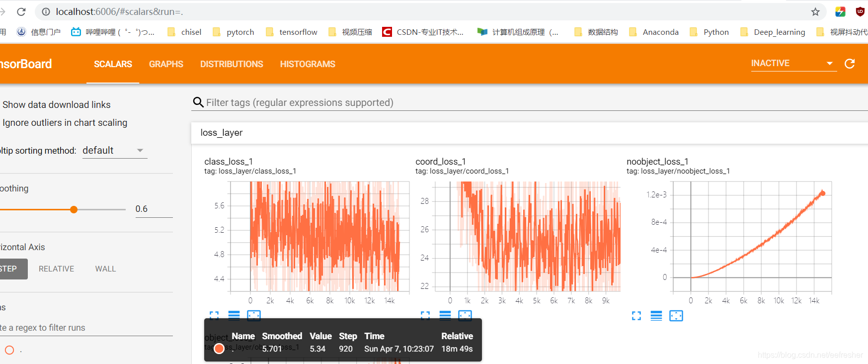868x364 pixels.
Task: Open the red shield extension icon
Action: pyautogui.click(x=860, y=11)
